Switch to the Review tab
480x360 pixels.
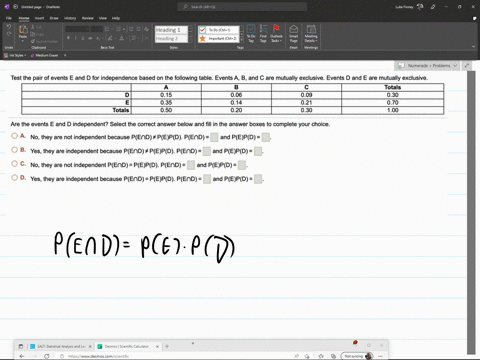click(88, 18)
